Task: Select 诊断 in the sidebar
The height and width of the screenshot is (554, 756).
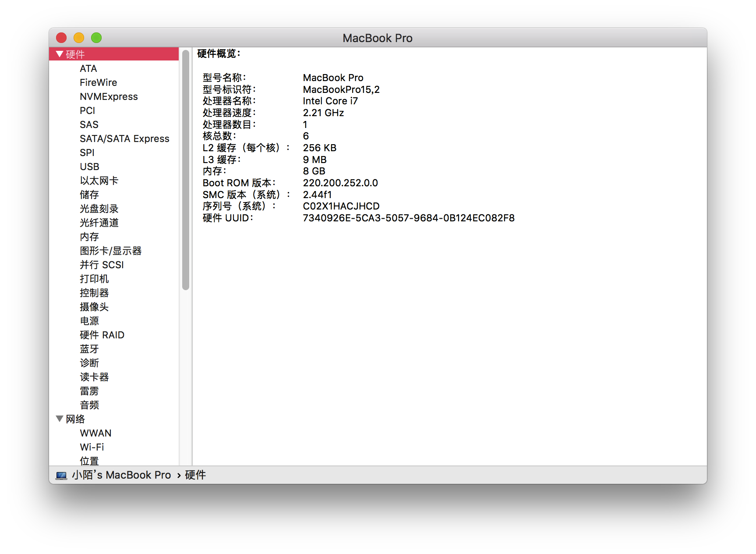Action: (89, 363)
